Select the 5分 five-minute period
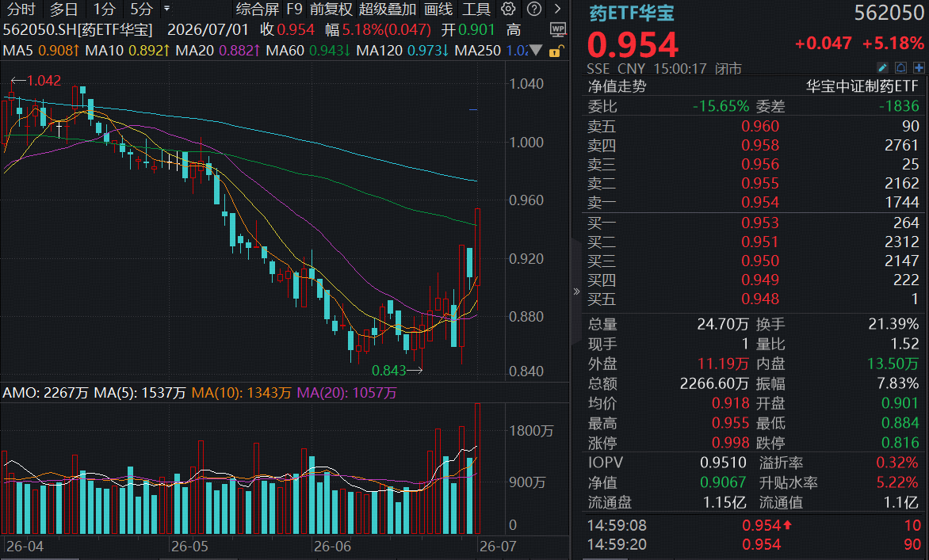The height and width of the screenshot is (560, 929). (x=141, y=9)
